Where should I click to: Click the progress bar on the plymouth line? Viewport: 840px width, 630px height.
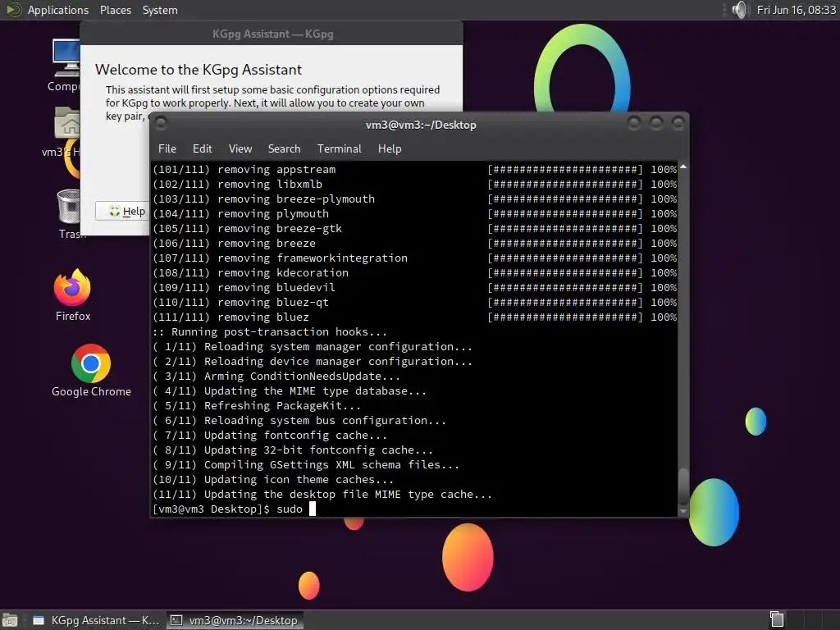coord(564,214)
